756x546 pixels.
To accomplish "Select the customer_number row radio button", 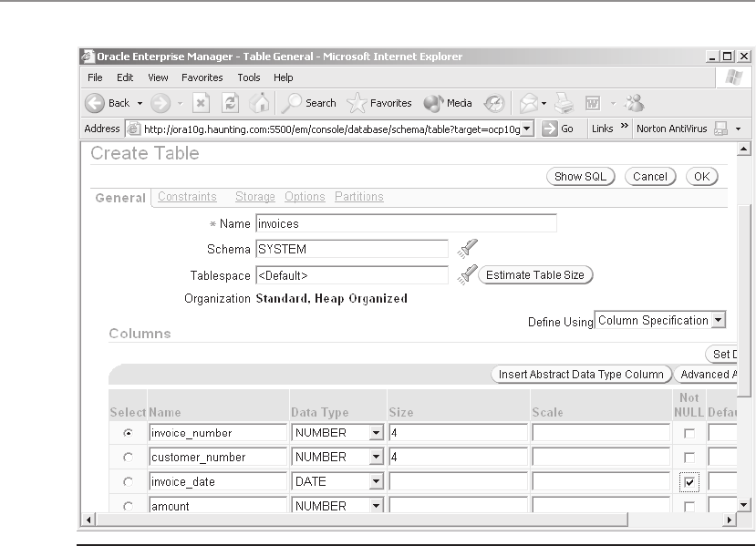I will tap(128, 457).
